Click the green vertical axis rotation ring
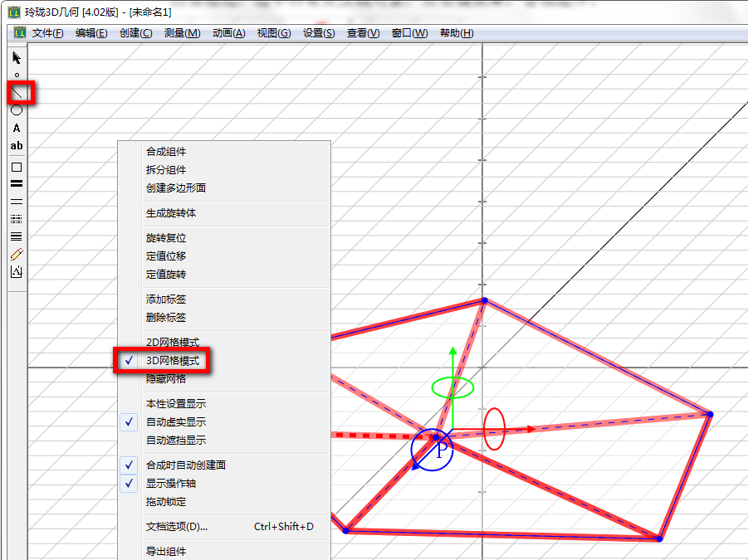Screen dimensions: 748x560 452,387
